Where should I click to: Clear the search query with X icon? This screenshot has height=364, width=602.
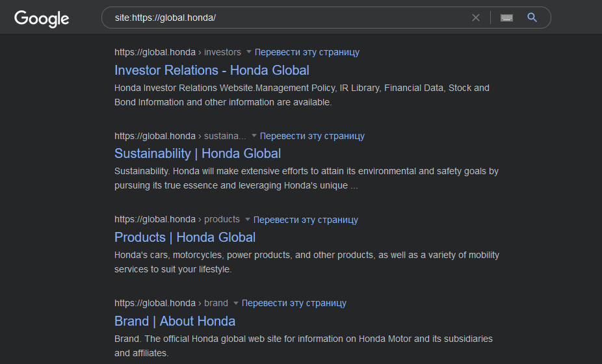click(476, 18)
